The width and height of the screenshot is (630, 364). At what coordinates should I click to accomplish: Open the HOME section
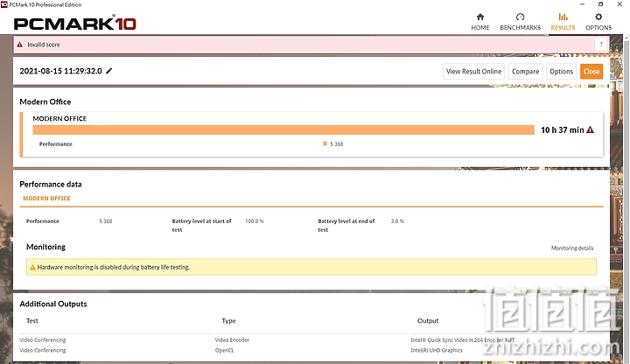click(x=480, y=22)
